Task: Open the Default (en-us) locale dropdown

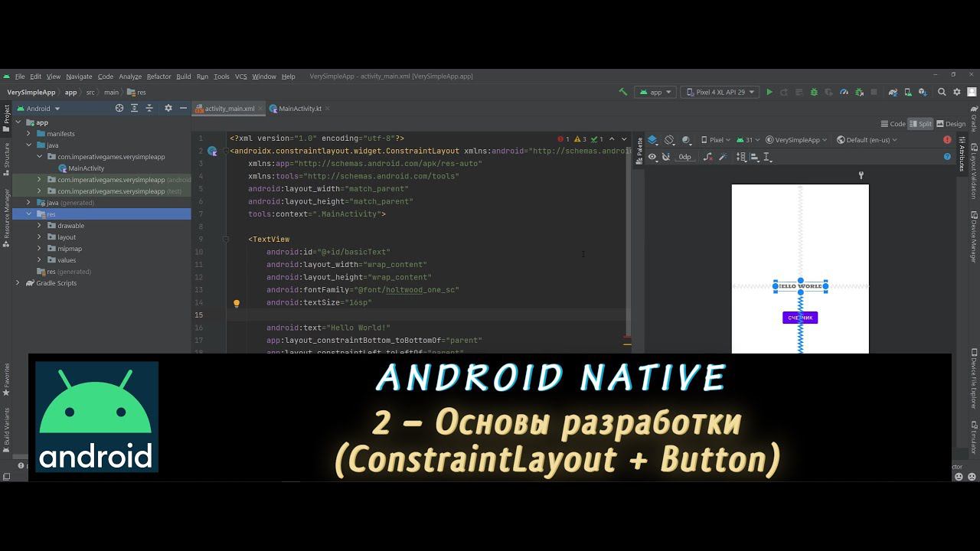Action: [867, 140]
